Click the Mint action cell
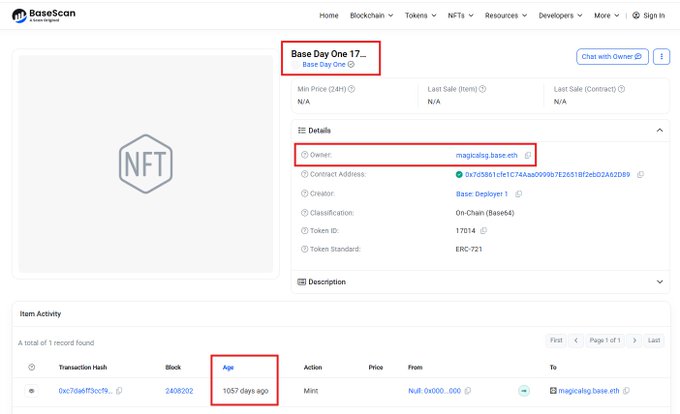This screenshot has width=680, height=414. pyautogui.click(x=311, y=391)
